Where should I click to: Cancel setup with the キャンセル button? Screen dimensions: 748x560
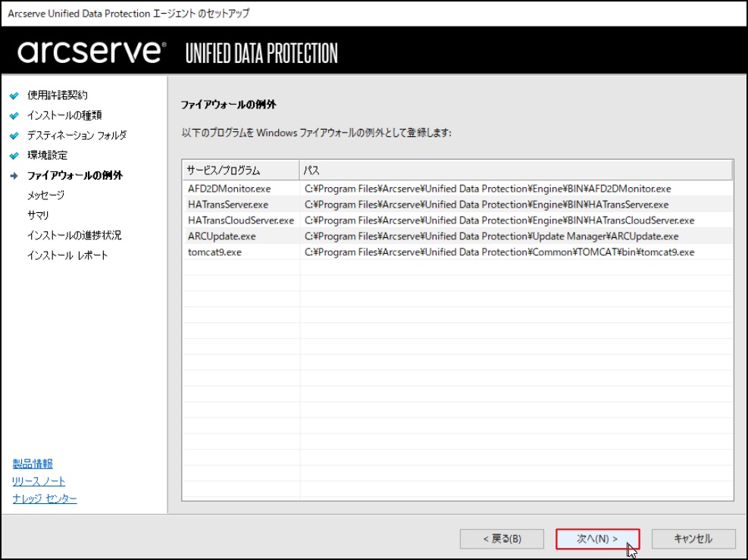[693, 539]
